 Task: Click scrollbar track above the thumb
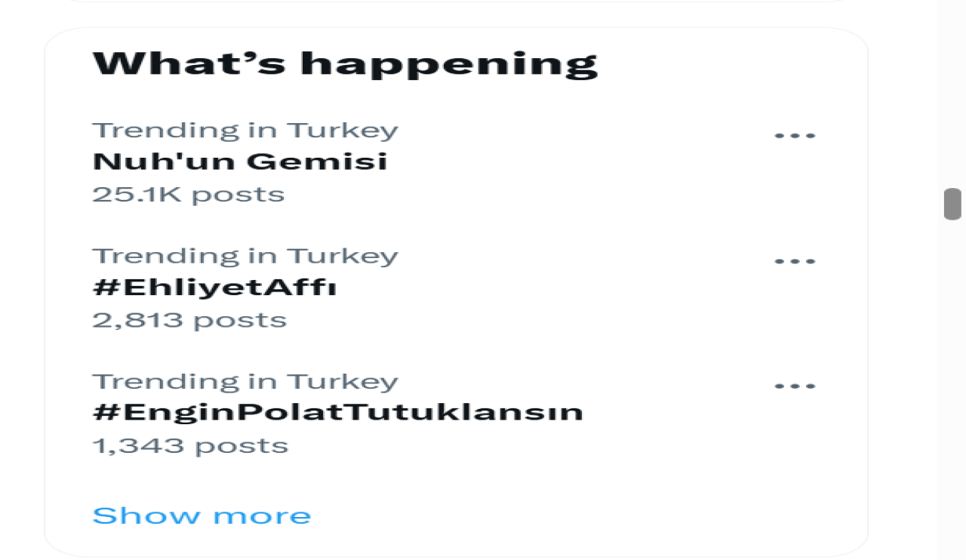click(x=952, y=91)
